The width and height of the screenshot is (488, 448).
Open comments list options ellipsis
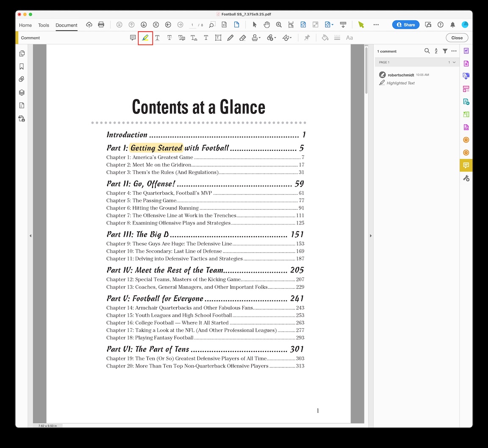coord(454,51)
